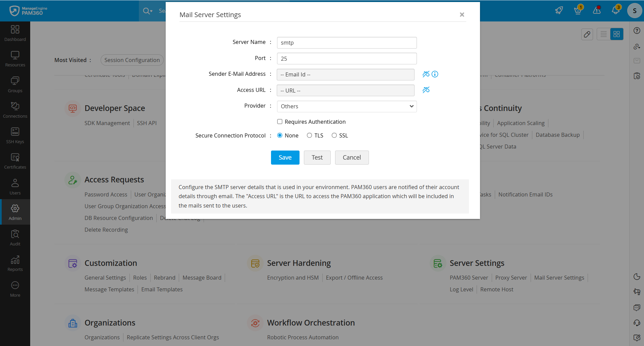Expand the user profile avatar menu
This screenshot has height=346, width=644.
pyautogui.click(x=635, y=10)
